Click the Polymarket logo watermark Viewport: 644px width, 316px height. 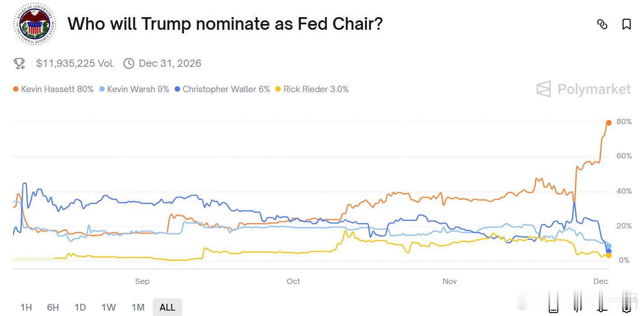pyautogui.click(x=584, y=89)
